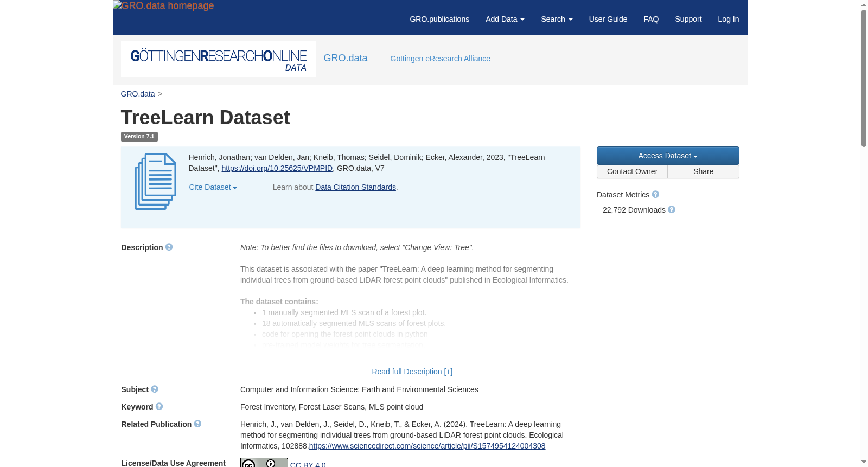Expand the Access Dataset dropdown button

point(668,156)
